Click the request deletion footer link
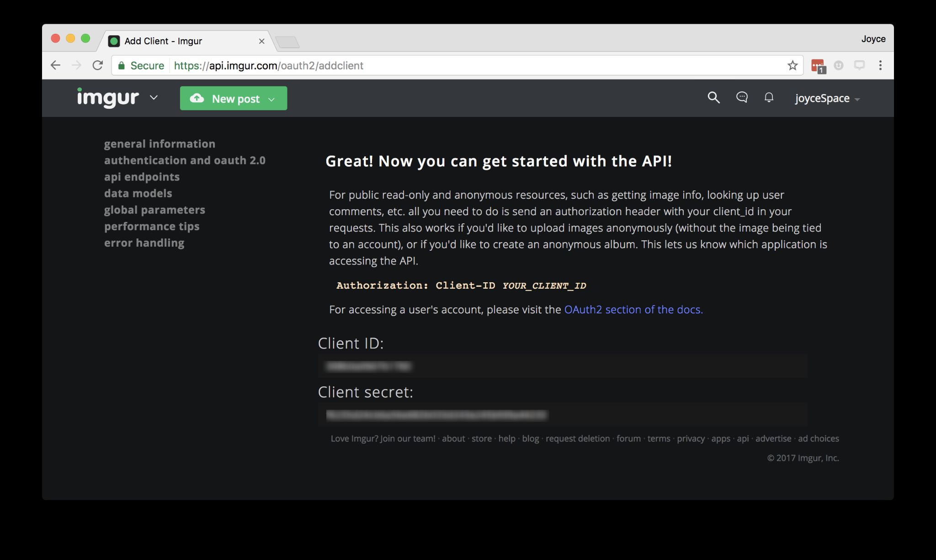 tap(577, 438)
